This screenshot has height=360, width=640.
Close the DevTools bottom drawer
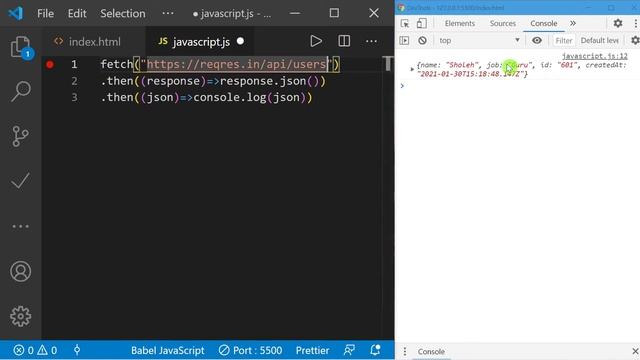click(635, 351)
